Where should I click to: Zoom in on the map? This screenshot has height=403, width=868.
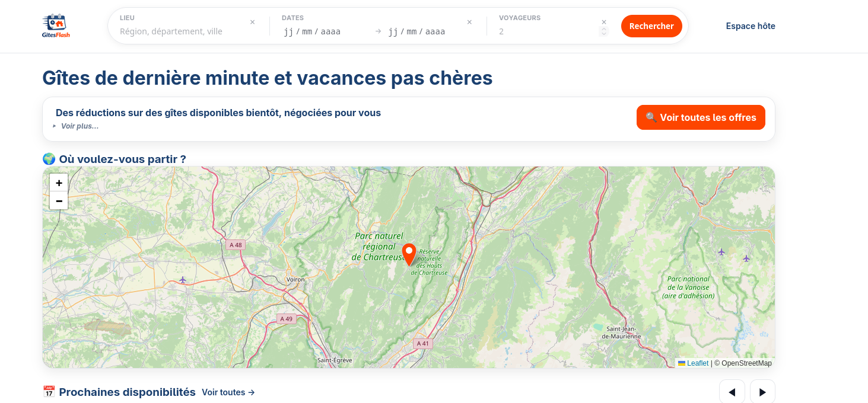(x=59, y=183)
